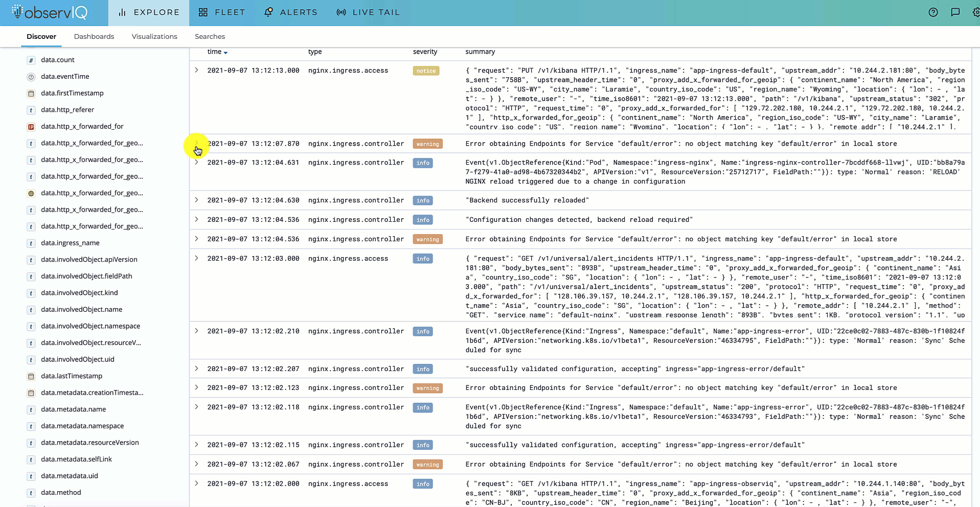Click the date-type icon beside data.lastTimestamp
Screen dimensions: 980x507
coord(31,376)
